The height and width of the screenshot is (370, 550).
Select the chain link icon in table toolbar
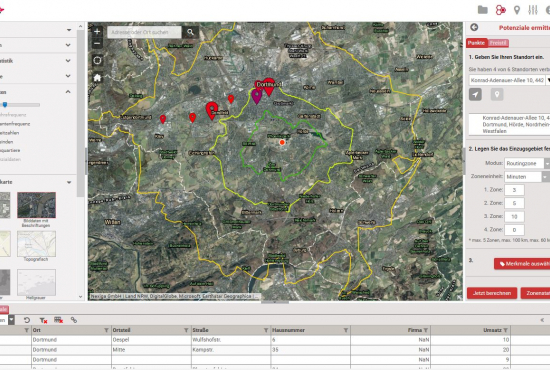pyautogui.click(x=74, y=320)
